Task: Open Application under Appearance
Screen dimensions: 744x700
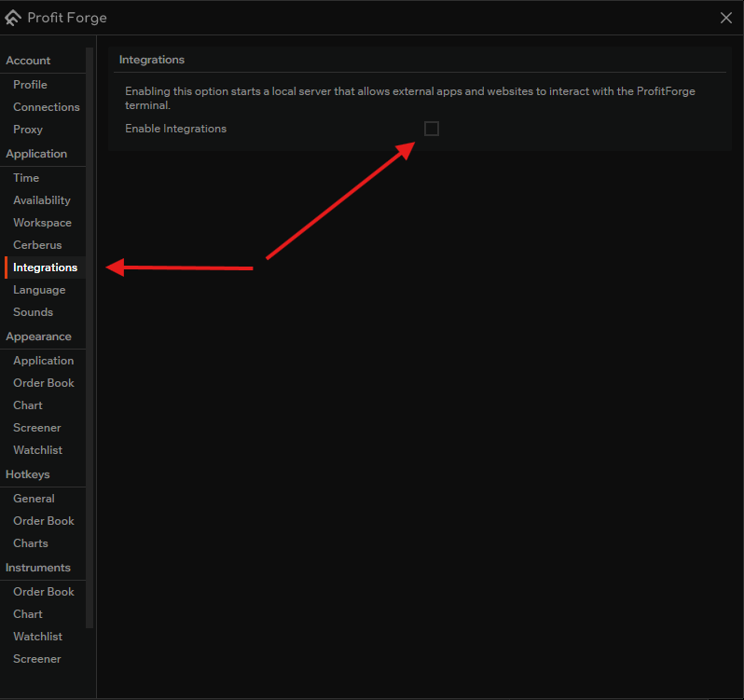Action: click(43, 361)
